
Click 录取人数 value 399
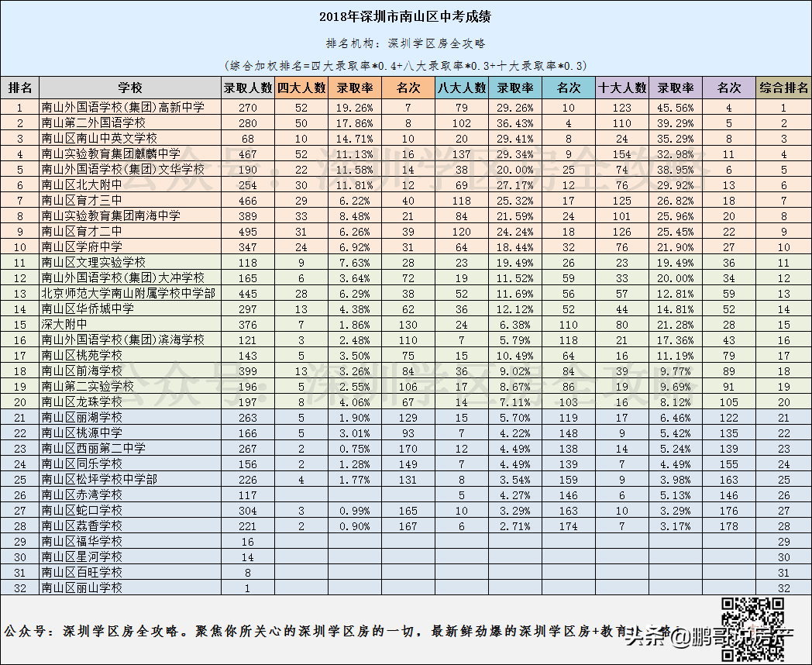[247, 371]
